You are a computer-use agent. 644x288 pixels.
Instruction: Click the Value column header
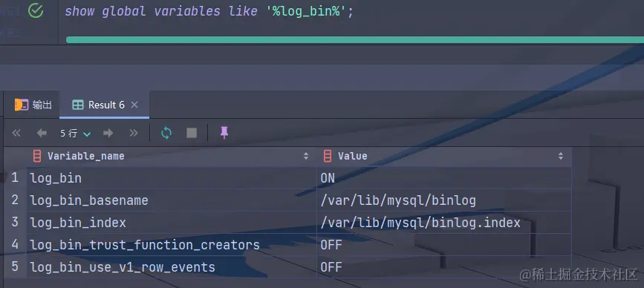[444, 156]
